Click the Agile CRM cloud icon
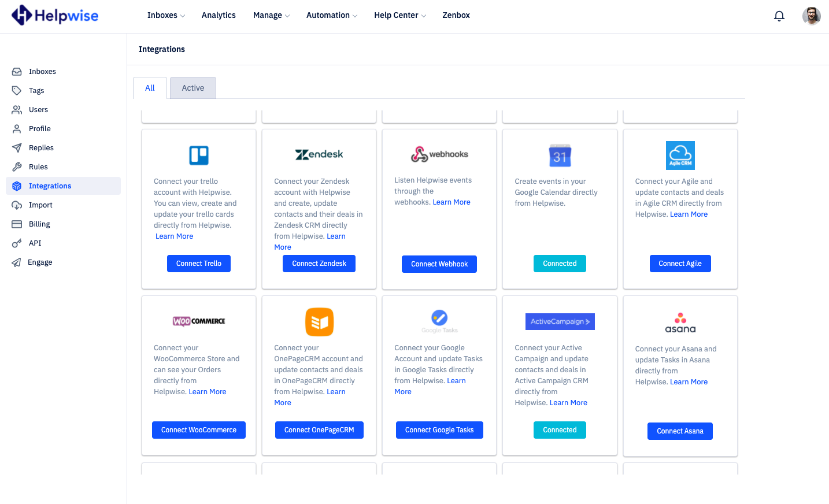 (x=680, y=155)
